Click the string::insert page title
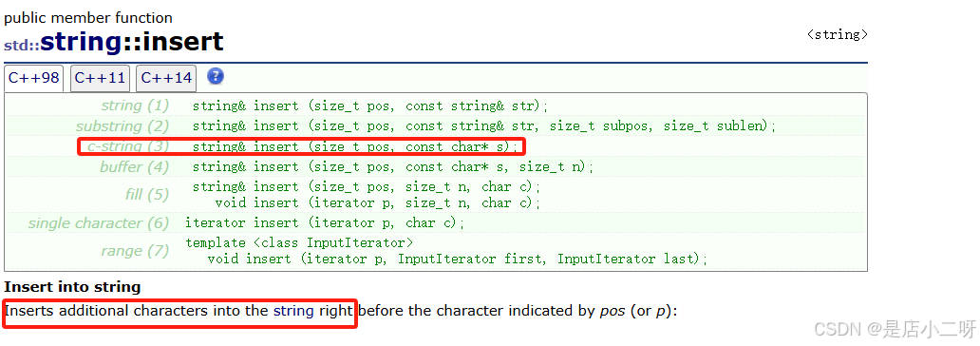 (x=114, y=42)
